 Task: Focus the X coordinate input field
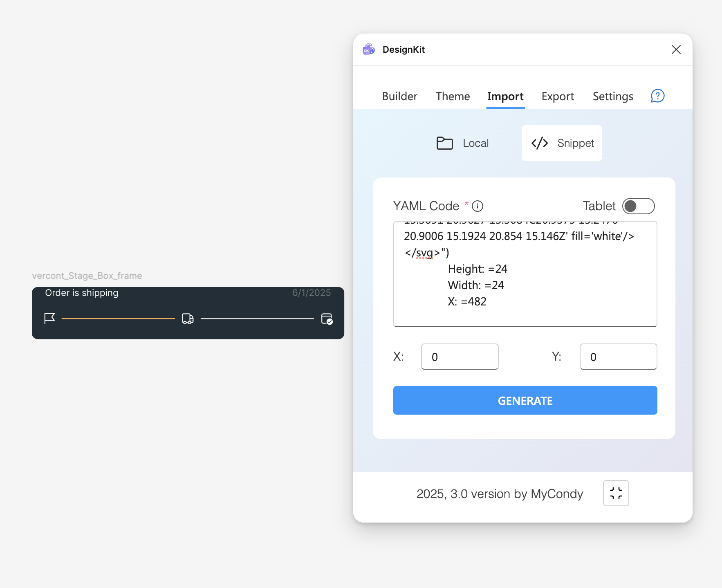[460, 357]
